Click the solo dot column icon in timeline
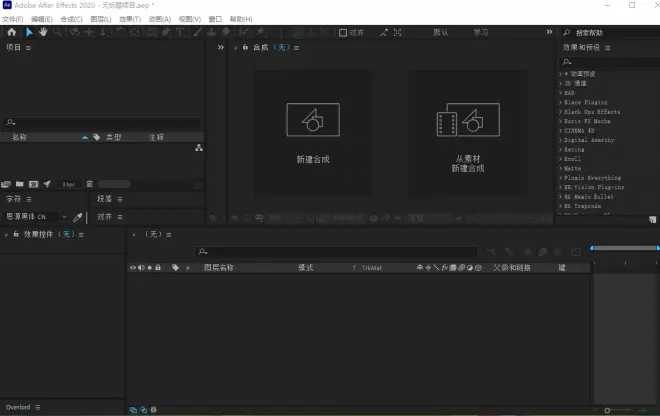This screenshot has height=416, width=660. (149, 267)
